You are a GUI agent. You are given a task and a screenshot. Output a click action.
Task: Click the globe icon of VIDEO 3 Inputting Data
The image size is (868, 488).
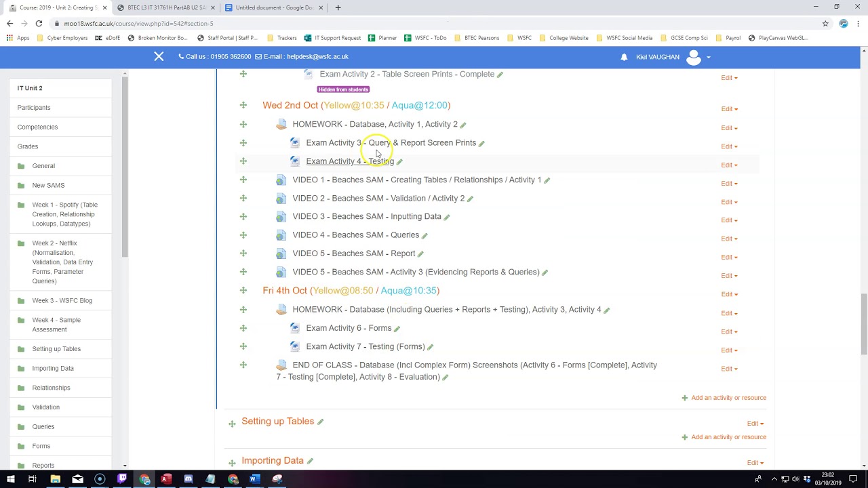click(281, 217)
